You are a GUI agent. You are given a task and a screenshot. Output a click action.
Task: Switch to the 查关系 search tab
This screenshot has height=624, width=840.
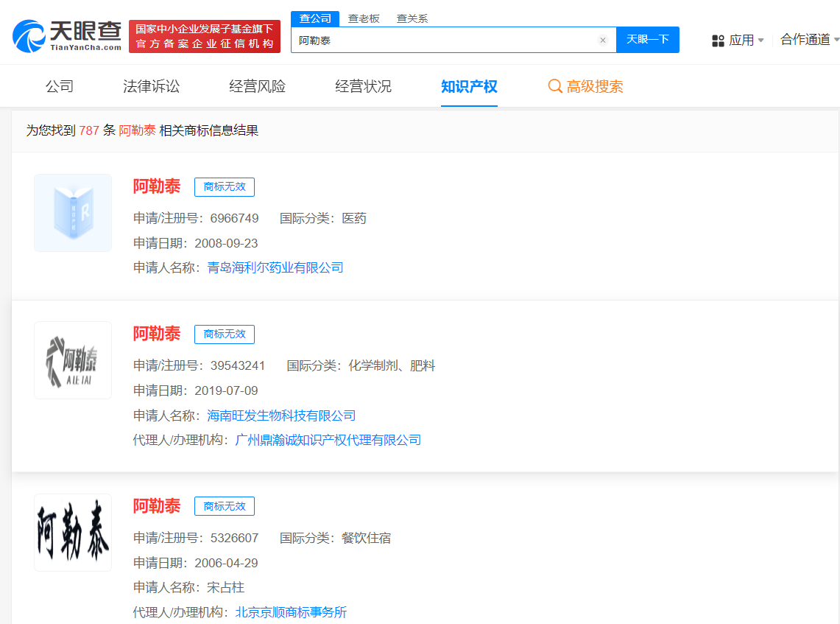point(412,18)
